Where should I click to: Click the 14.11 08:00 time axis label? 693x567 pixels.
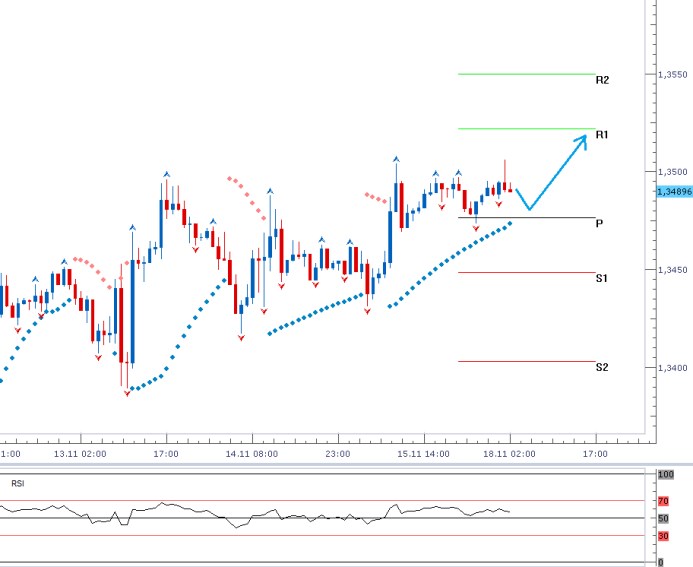tap(252, 454)
